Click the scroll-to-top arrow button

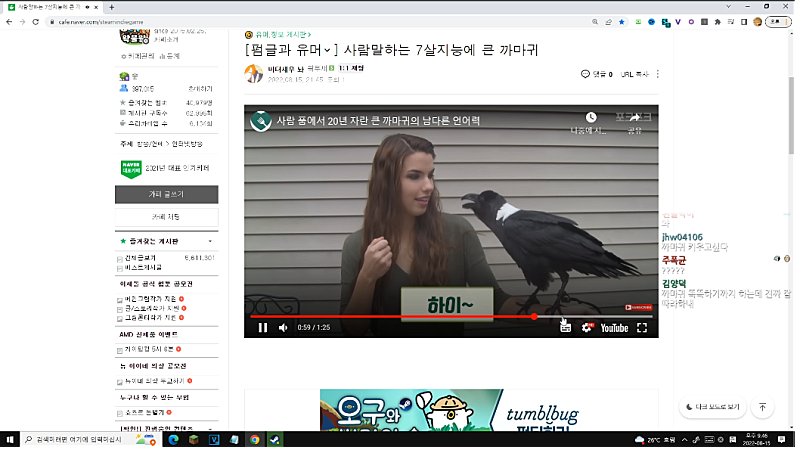(x=763, y=407)
